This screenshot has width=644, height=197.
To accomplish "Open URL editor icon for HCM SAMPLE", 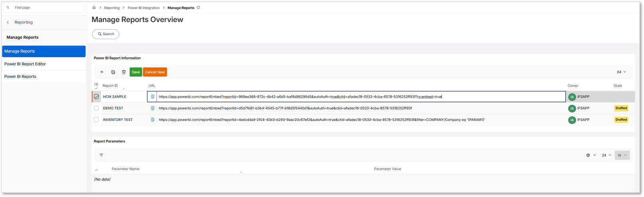I will click(x=152, y=97).
